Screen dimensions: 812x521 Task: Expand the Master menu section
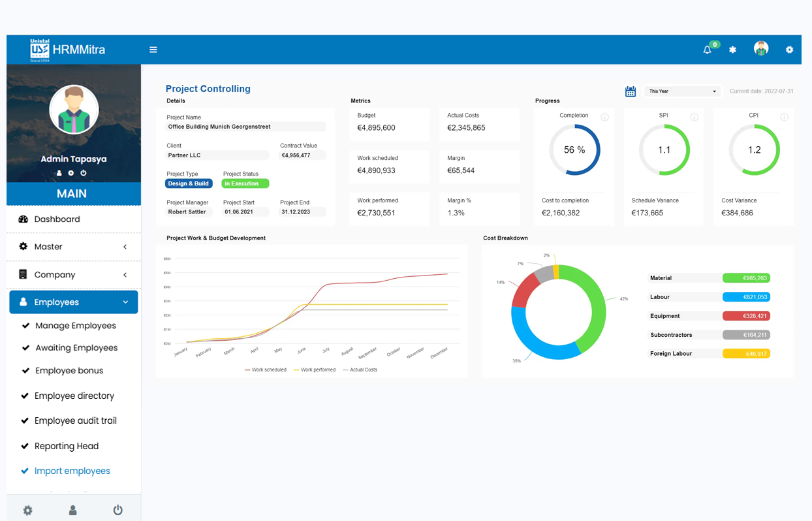[74, 247]
